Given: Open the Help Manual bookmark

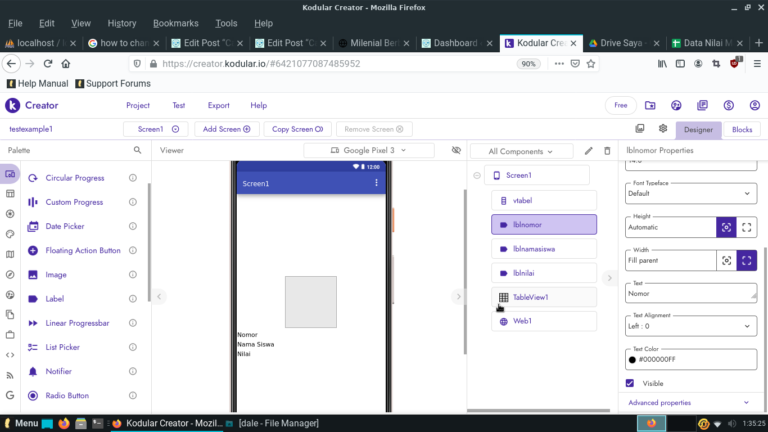Looking at the screenshot, I should click(38, 84).
